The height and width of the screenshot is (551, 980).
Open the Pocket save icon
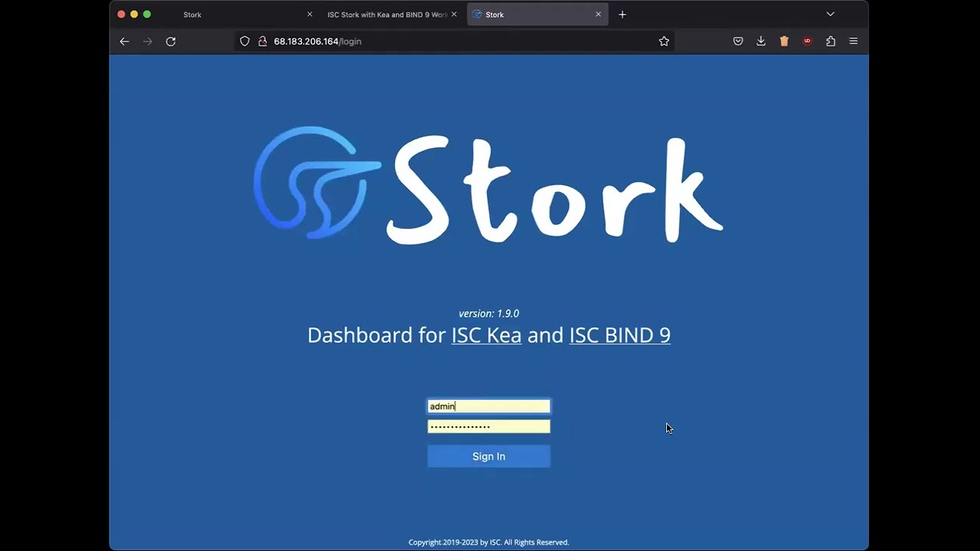click(738, 41)
